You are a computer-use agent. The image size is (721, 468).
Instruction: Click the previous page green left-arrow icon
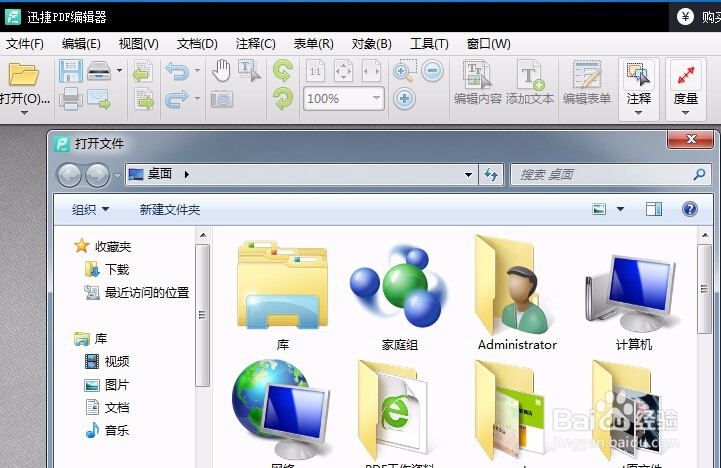(143, 71)
